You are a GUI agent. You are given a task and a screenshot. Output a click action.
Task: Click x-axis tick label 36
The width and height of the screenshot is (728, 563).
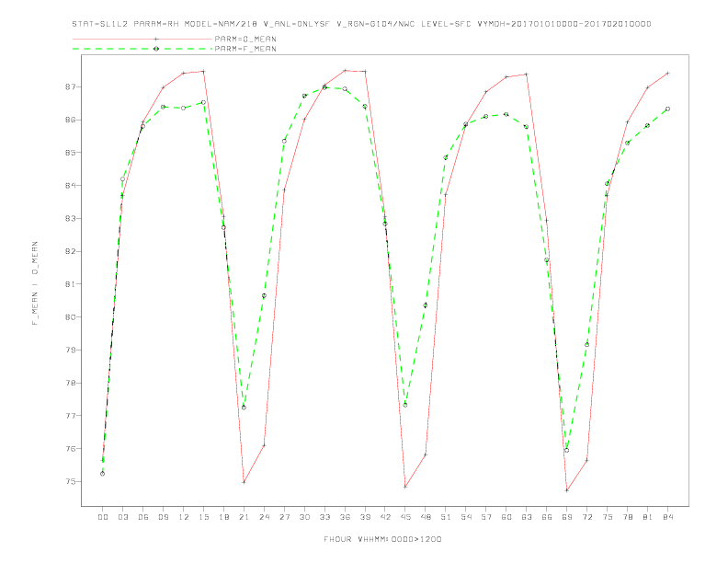(345, 517)
